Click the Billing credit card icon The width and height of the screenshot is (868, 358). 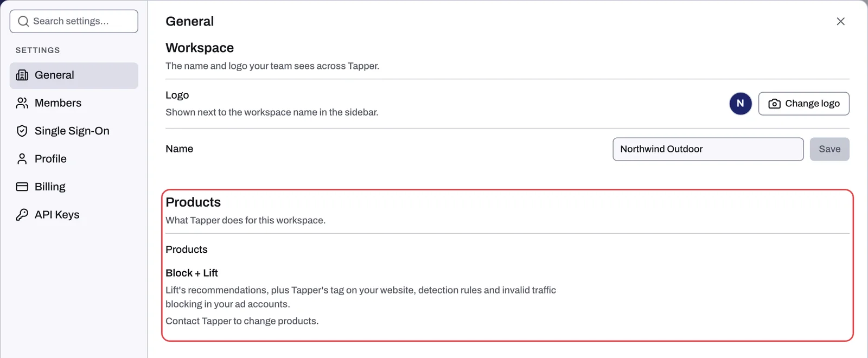coord(22,187)
